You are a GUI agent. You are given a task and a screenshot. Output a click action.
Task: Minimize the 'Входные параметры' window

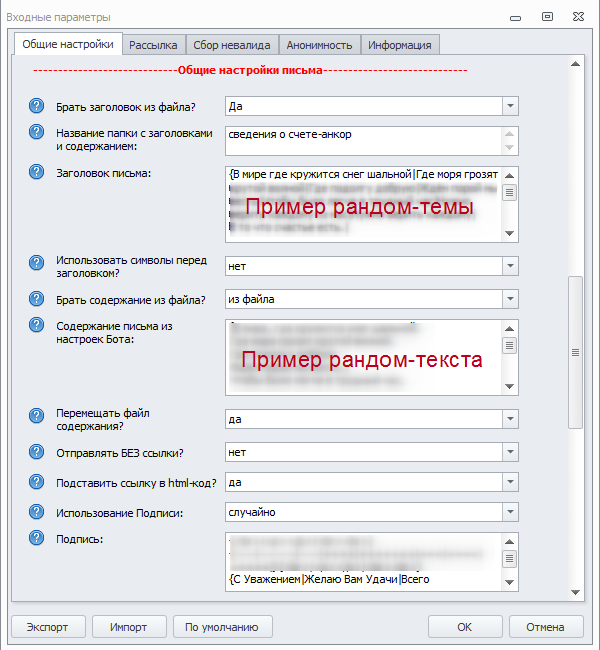515,18
